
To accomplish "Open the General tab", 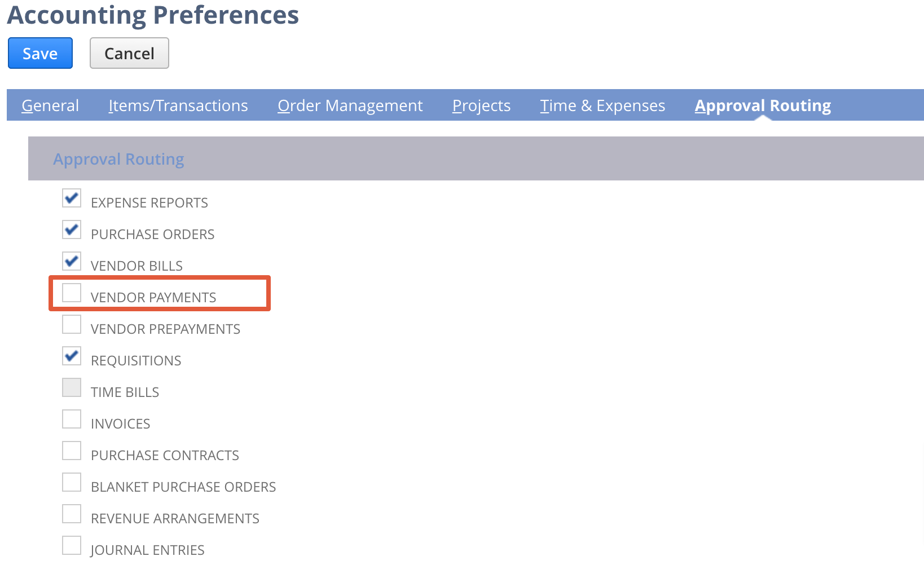I will 50,105.
